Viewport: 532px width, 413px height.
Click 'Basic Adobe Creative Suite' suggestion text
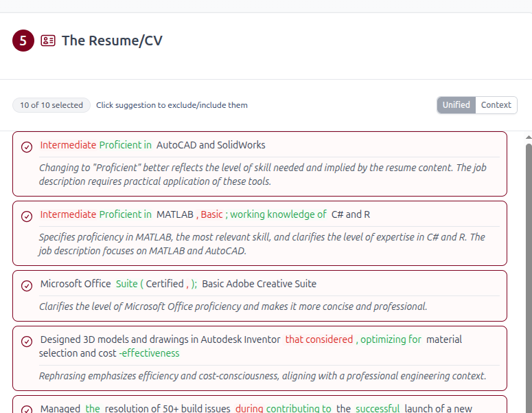click(x=259, y=284)
